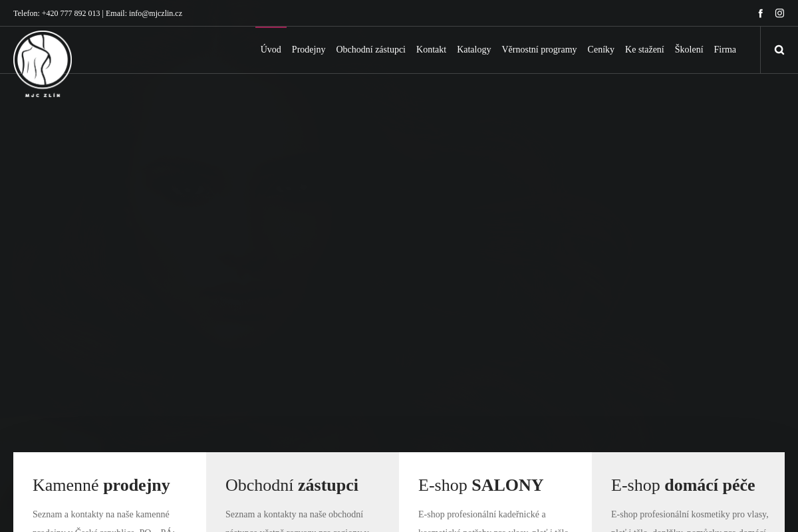Open the Ke stažení section

click(x=644, y=49)
